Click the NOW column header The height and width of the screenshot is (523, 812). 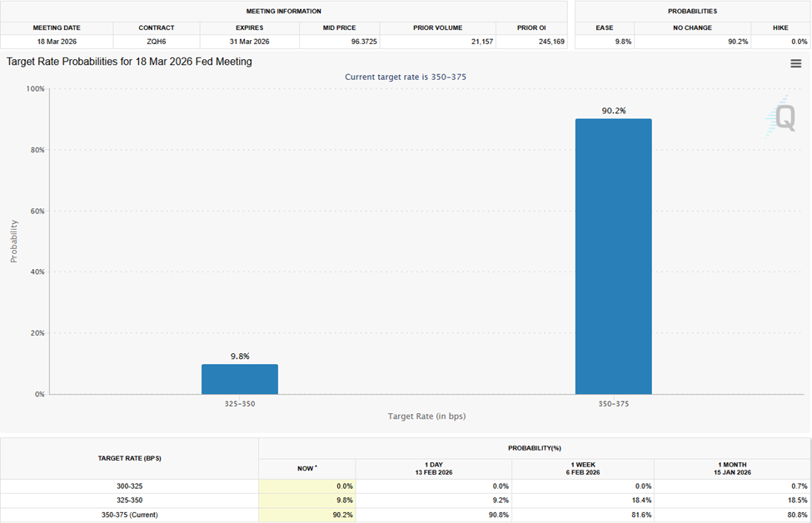click(x=306, y=468)
